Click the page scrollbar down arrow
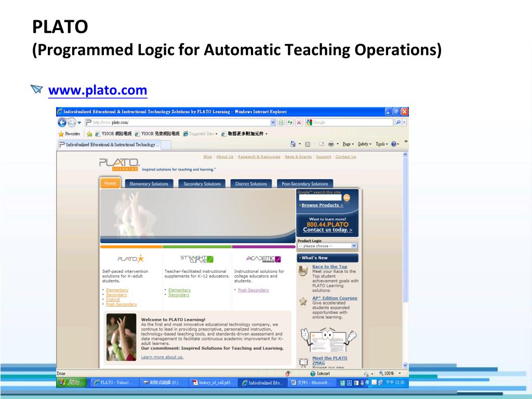This screenshot has width=532, height=399. 405,365
